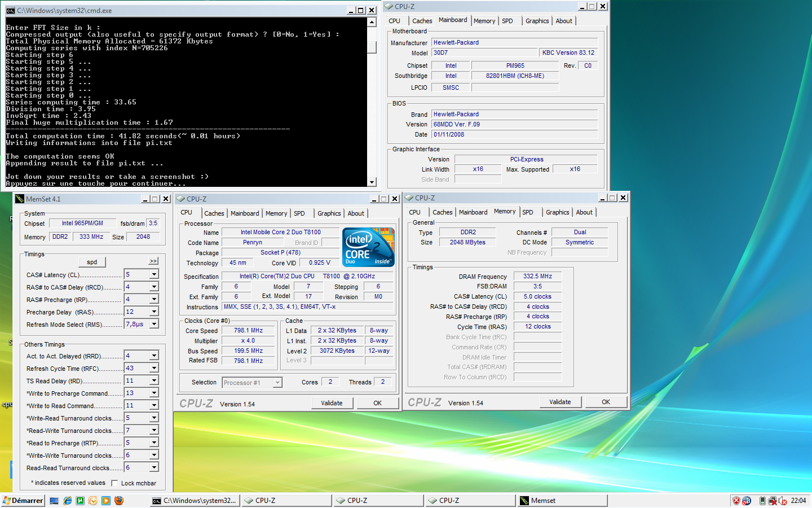Open Read-Read Turnaround clocks dropdown
Screen dimensions: 812x508
click(154, 467)
